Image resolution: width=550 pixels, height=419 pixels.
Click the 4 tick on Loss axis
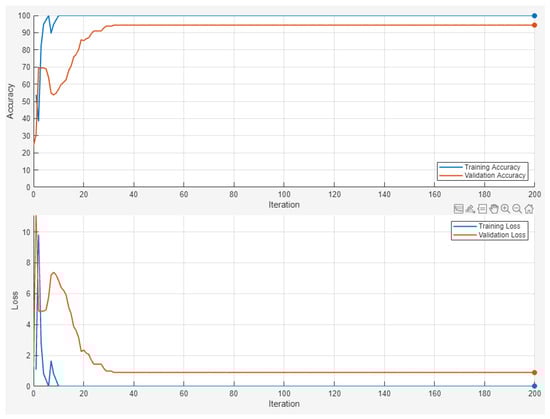coord(28,325)
